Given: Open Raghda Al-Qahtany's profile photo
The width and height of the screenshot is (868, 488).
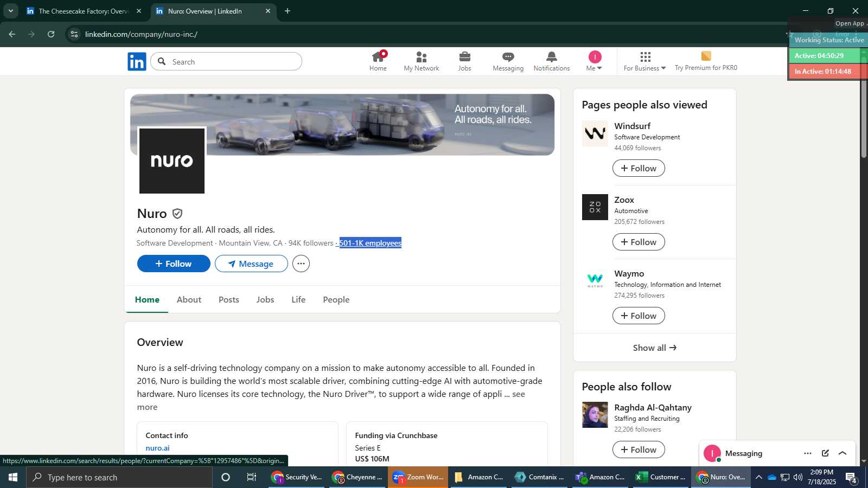Looking at the screenshot, I should (595, 415).
